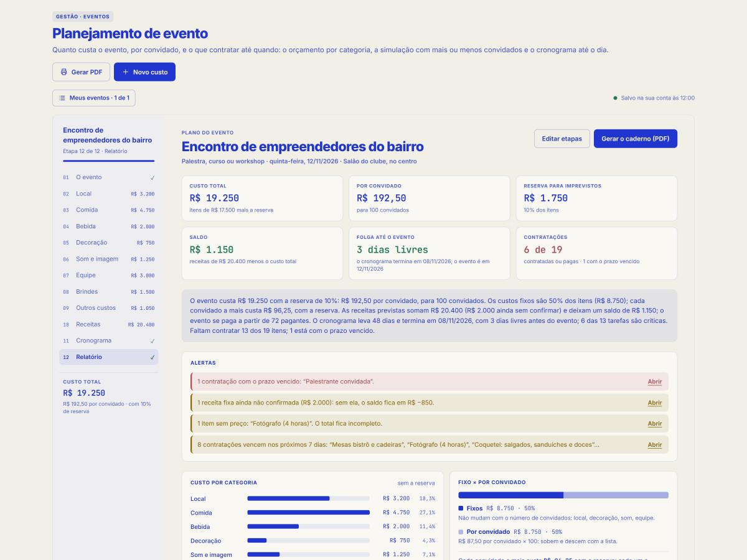Click the 27,1% Comida percentage
Image resolution: width=747 pixels, height=560 pixels.
427,513
